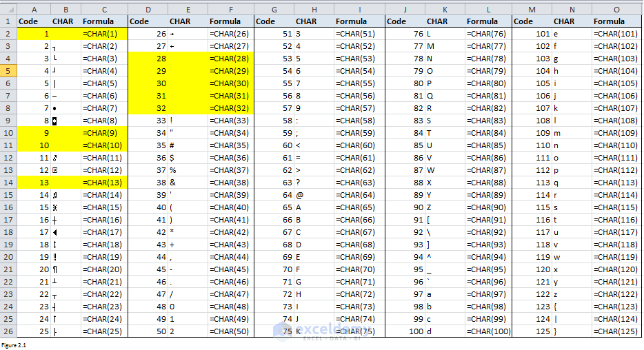This screenshot has width=644, height=350.
Task: Click the cell containing =CHAR(101)
Action: pyautogui.click(x=616, y=34)
